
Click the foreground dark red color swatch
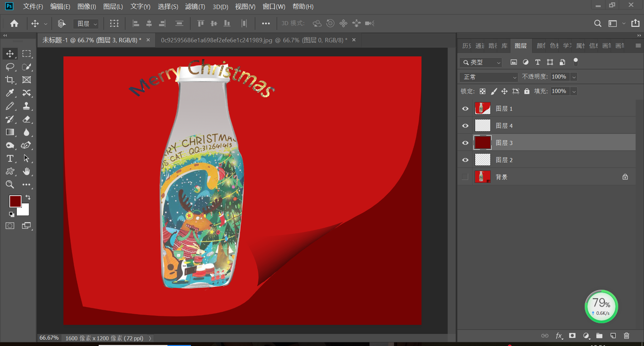(15, 201)
